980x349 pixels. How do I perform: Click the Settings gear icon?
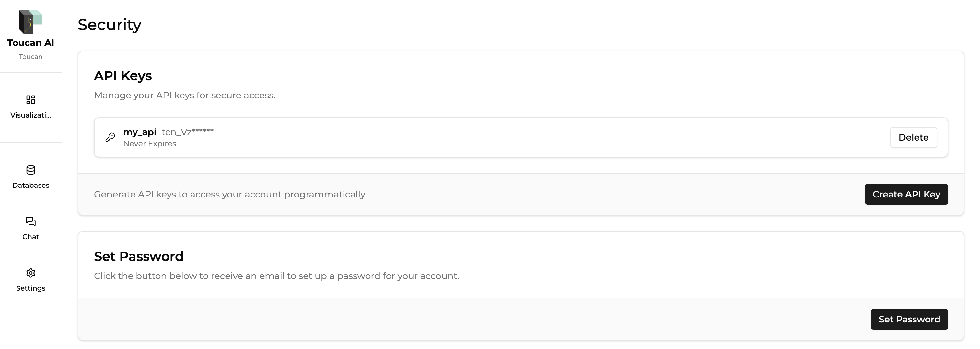30,273
